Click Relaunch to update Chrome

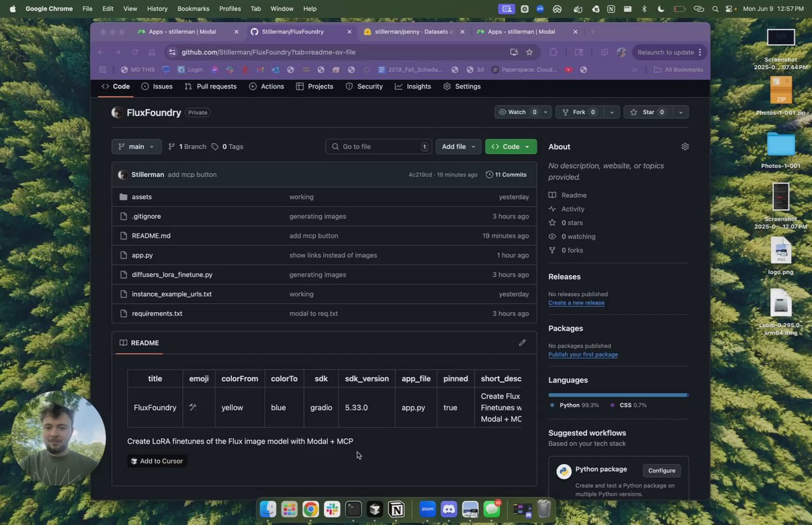665,52
